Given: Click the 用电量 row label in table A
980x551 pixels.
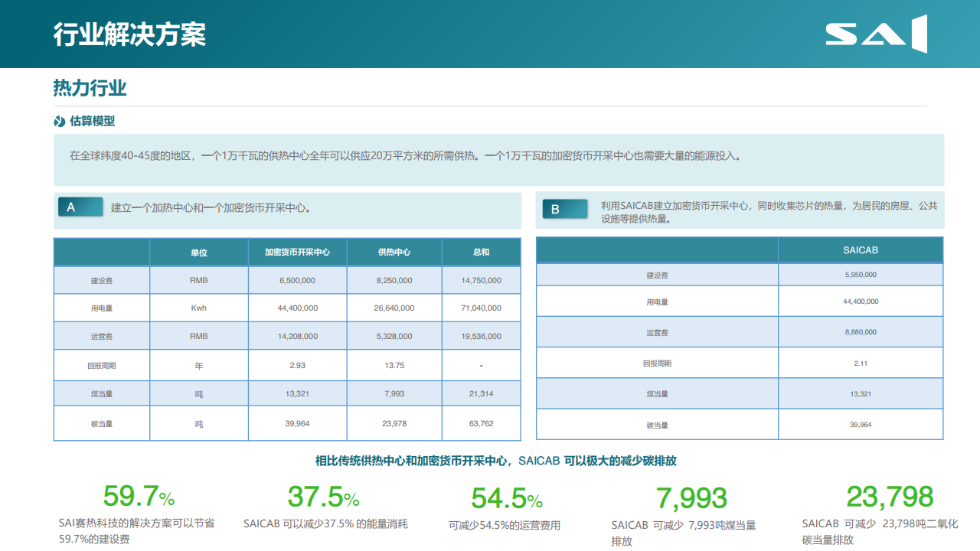Looking at the screenshot, I should [102, 308].
